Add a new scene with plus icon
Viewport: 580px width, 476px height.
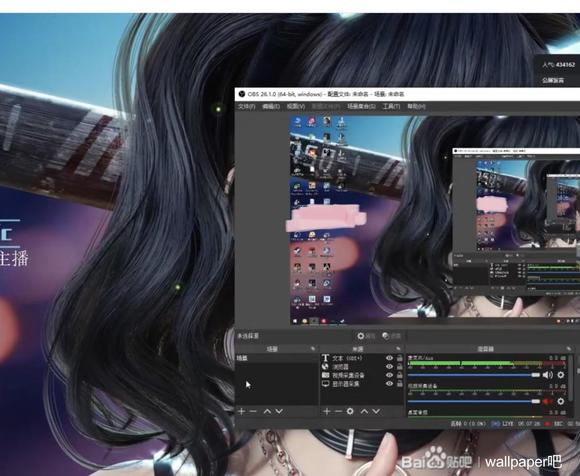[x=242, y=411]
